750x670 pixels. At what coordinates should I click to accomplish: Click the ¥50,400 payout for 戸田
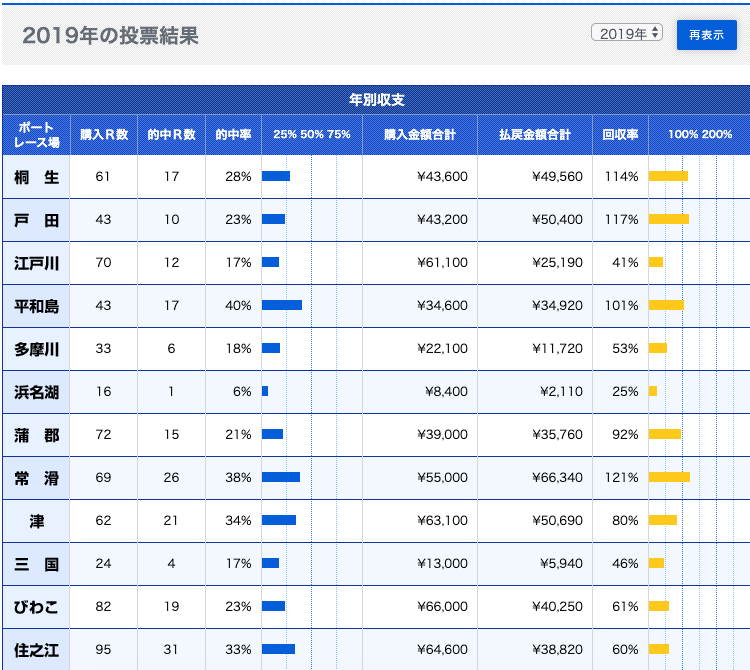point(557,220)
